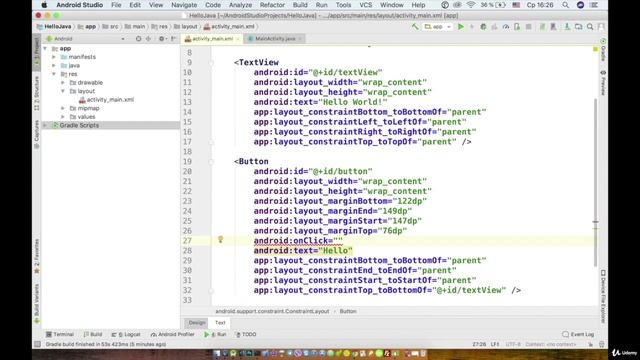Screen dimensions: 640x360
Task: Switch to the MainActivity.java editor tab
Action: 275,38
